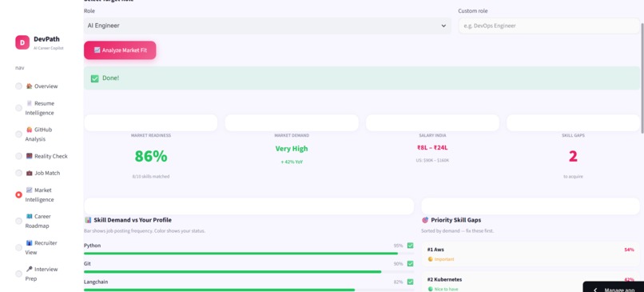Select the Job Match radio button
Image resolution: width=644 pixels, height=292 pixels.
coord(19,173)
